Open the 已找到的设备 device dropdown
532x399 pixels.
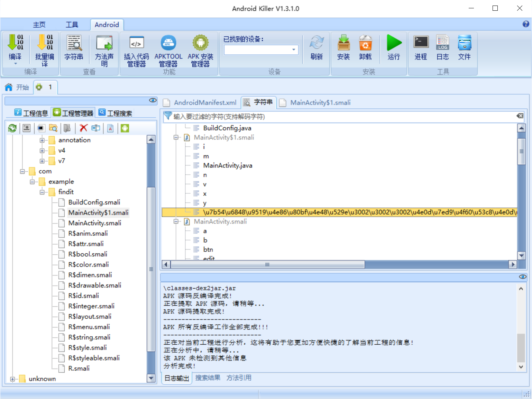[x=294, y=49]
